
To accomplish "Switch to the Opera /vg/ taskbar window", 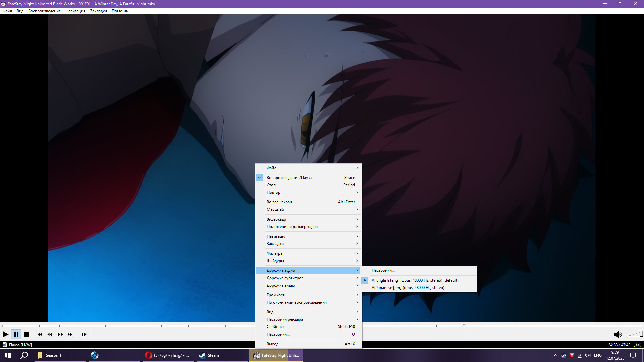I will [168, 355].
